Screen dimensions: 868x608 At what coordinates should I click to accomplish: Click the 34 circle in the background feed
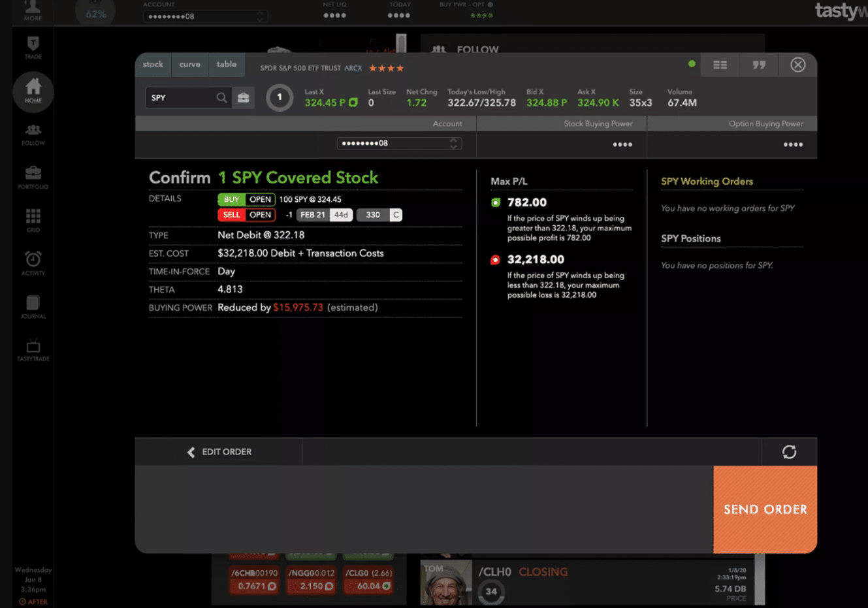click(490, 592)
